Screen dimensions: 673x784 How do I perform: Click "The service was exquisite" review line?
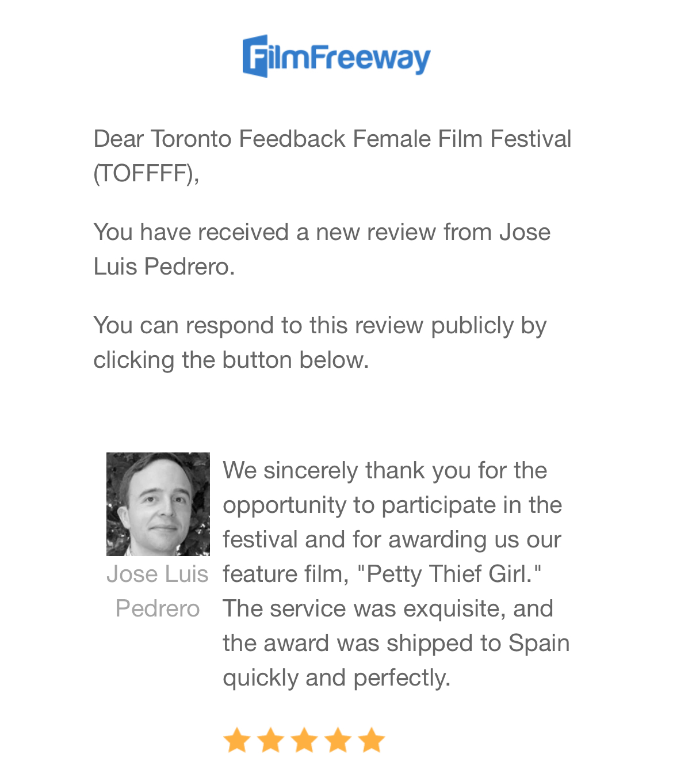388,609
